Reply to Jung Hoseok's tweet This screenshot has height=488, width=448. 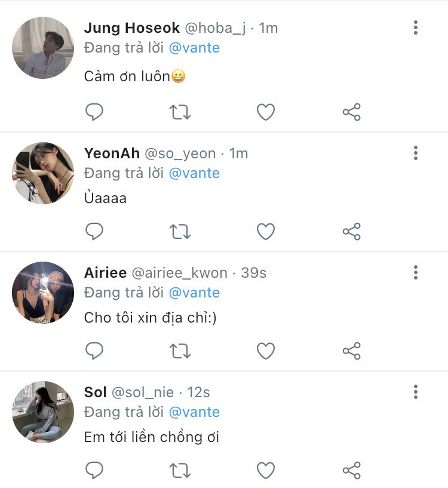pyautogui.click(x=94, y=112)
